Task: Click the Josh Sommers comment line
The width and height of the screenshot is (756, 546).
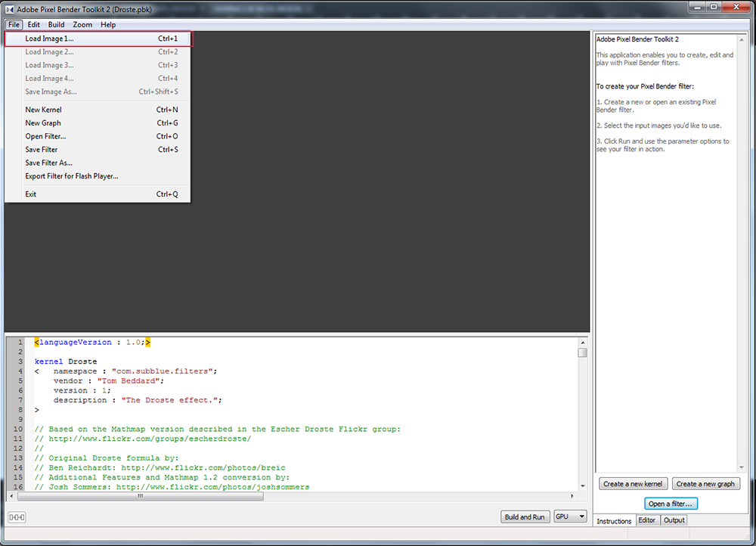Action: (172, 487)
